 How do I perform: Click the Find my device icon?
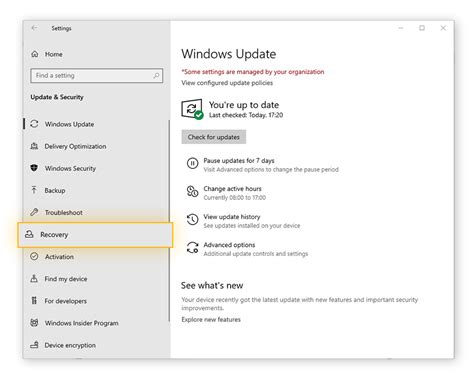click(x=34, y=278)
